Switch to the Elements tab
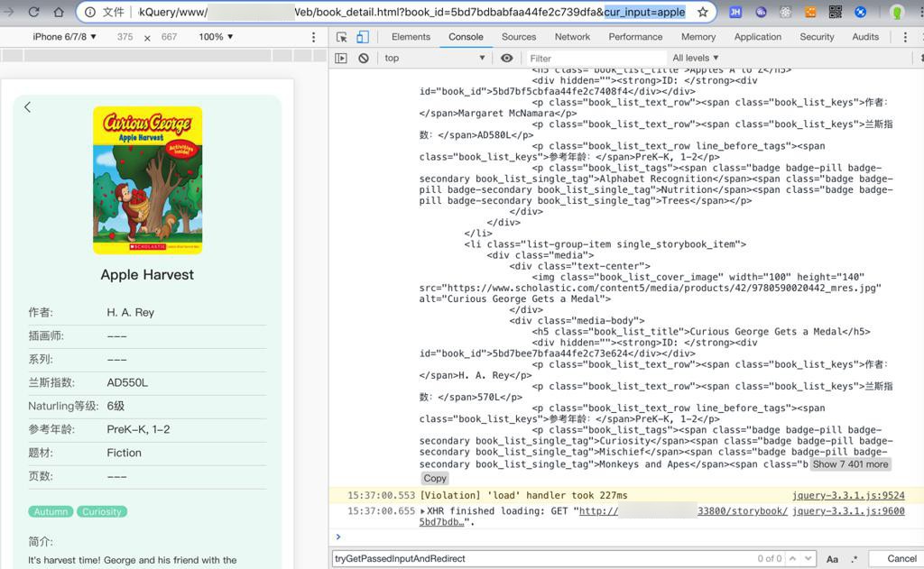 [411, 36]
